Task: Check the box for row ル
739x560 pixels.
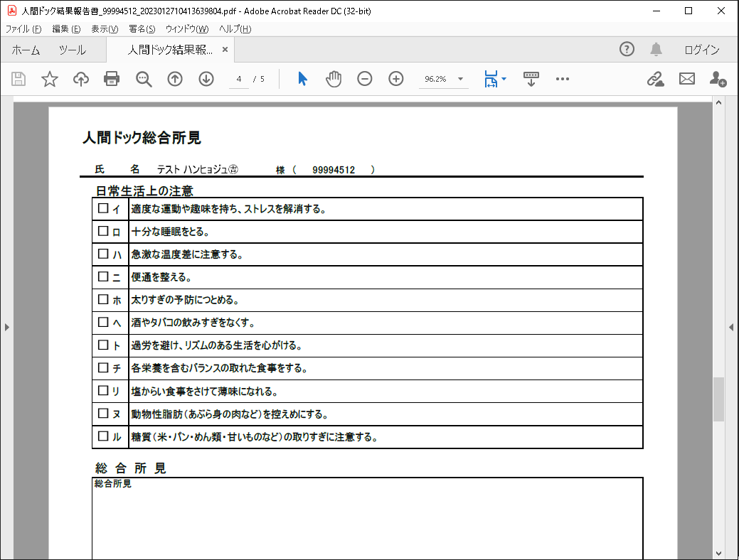Action: pos(102,436)
